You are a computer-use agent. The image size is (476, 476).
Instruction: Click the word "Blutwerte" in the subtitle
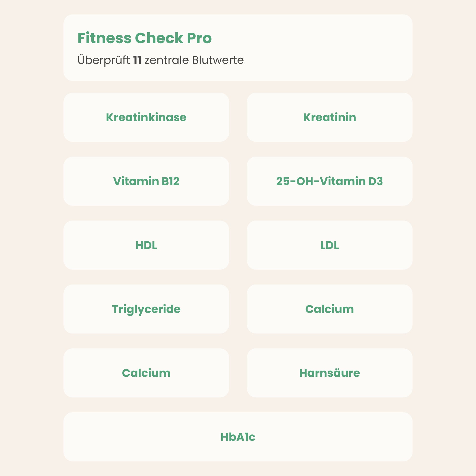tap(218, 60)
